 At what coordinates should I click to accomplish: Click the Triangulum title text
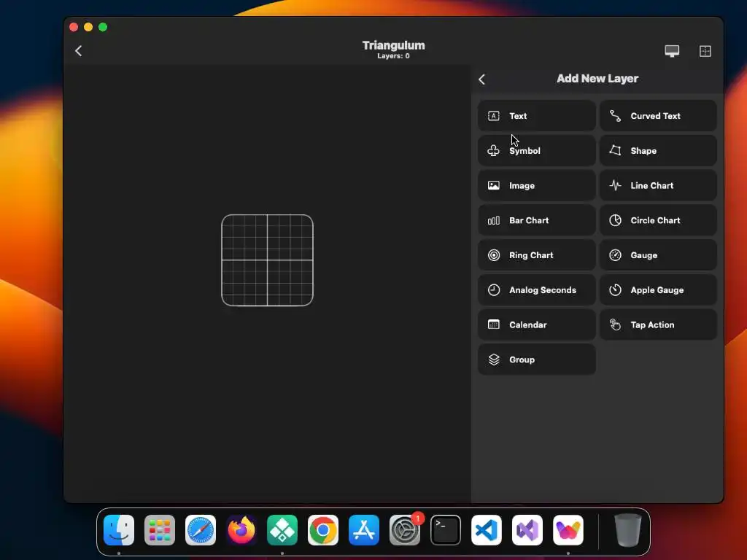393,45
